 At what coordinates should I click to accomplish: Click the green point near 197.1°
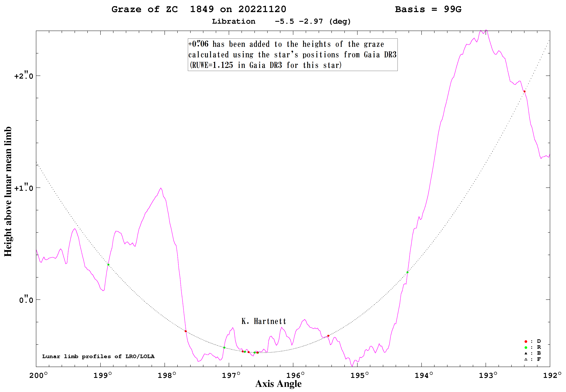[224, 348]
